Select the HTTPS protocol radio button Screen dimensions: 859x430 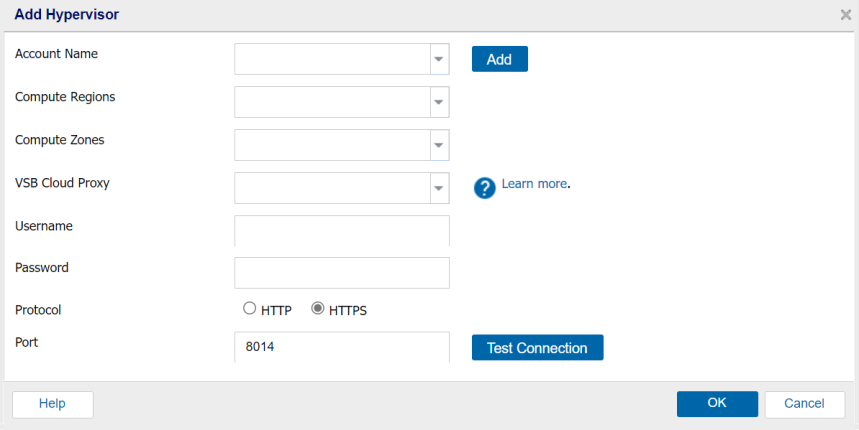tap(318, 308)
